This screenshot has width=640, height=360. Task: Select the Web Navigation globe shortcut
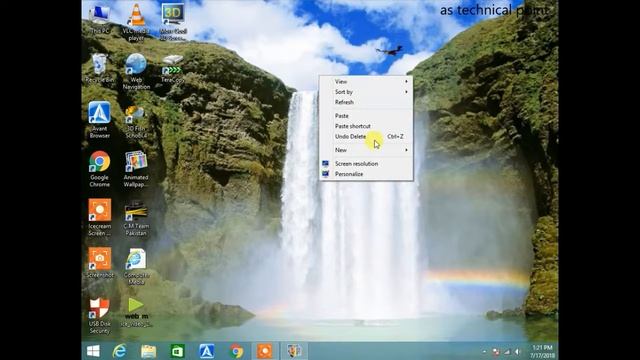tap(136, 71)
